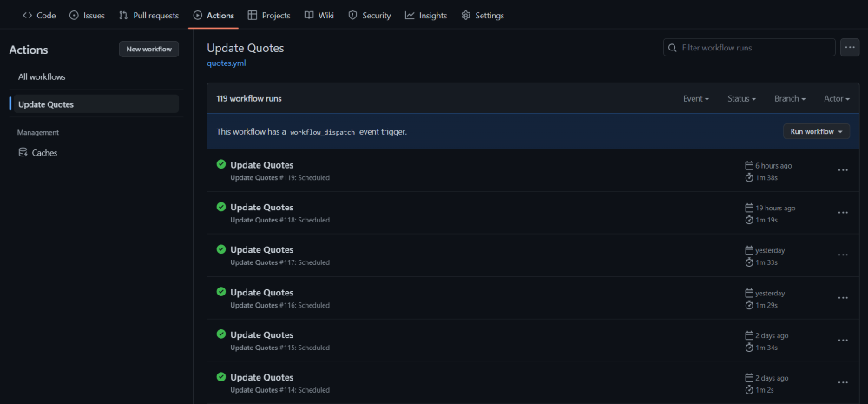Open Update Quotes run #117
This screenshot has width=868, height=404.
click(x=262, y=250)
